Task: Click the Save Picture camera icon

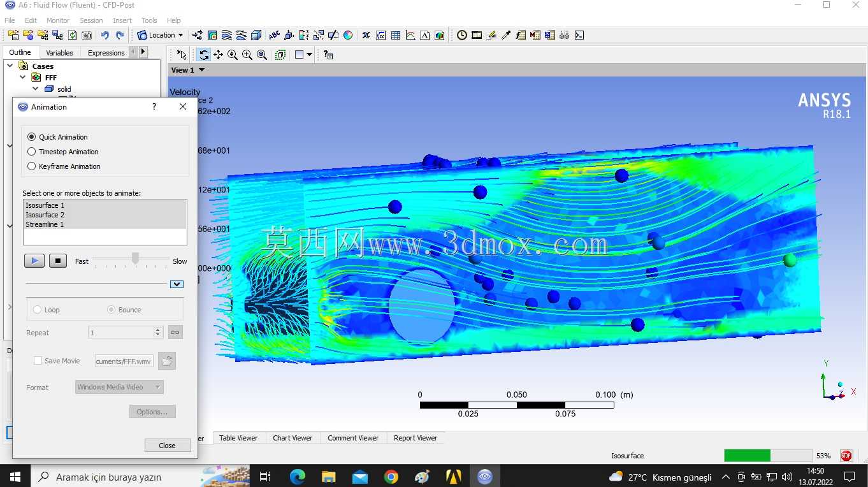Action: pyautogui.click(x=87, y=35)
